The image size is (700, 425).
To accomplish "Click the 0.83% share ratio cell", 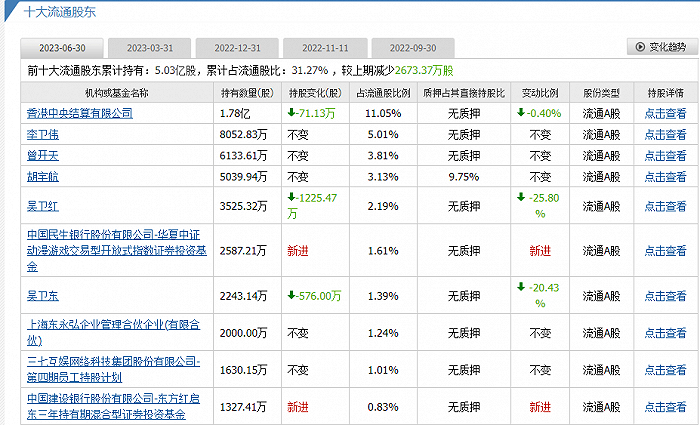I will click(383, 407).
